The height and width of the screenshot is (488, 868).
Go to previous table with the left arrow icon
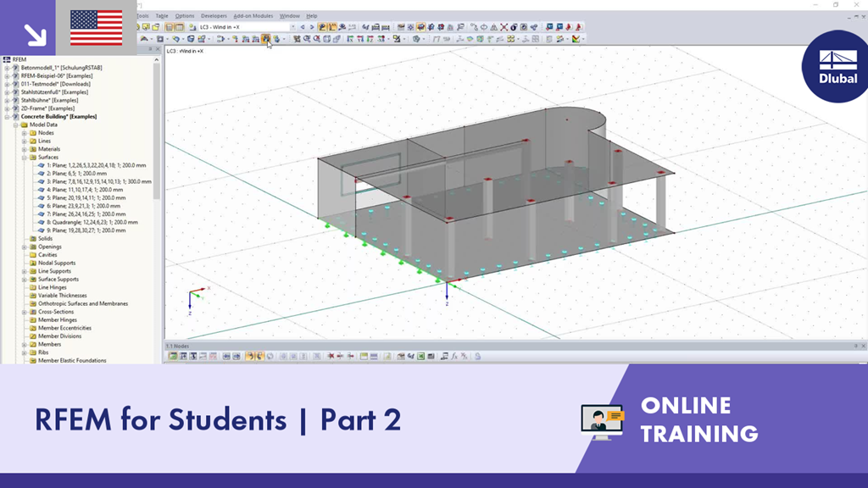225,357
